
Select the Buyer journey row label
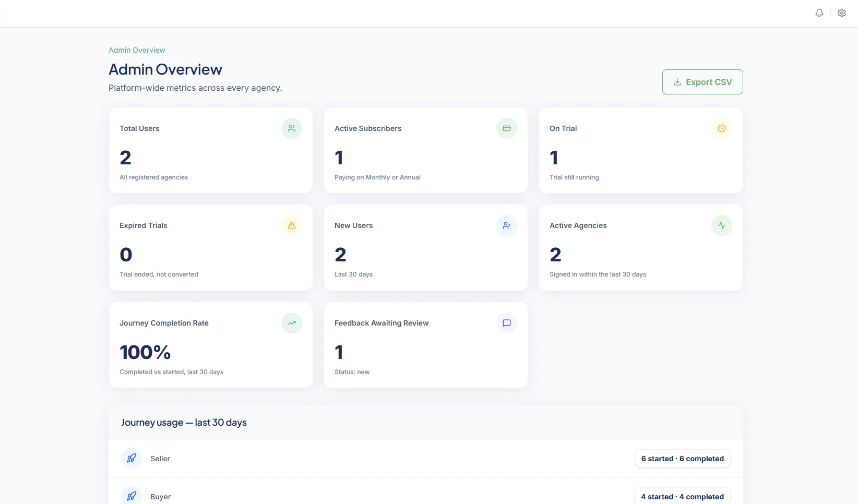point(160,497)
